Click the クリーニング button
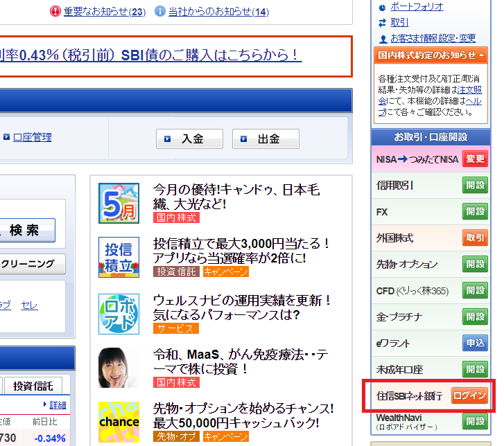The width and height of the screenshot is (504, 446). 32,264
